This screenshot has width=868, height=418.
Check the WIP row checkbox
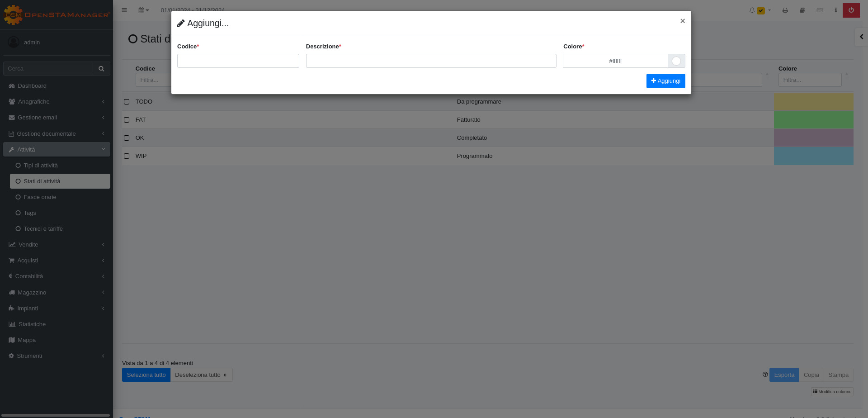click(x=127, y=156)
